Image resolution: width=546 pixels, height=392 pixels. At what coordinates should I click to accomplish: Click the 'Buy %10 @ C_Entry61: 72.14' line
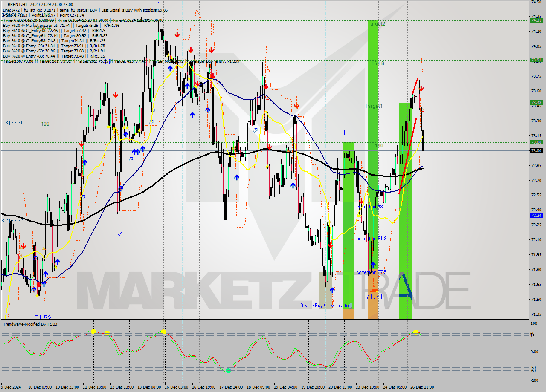click(55, 35)
